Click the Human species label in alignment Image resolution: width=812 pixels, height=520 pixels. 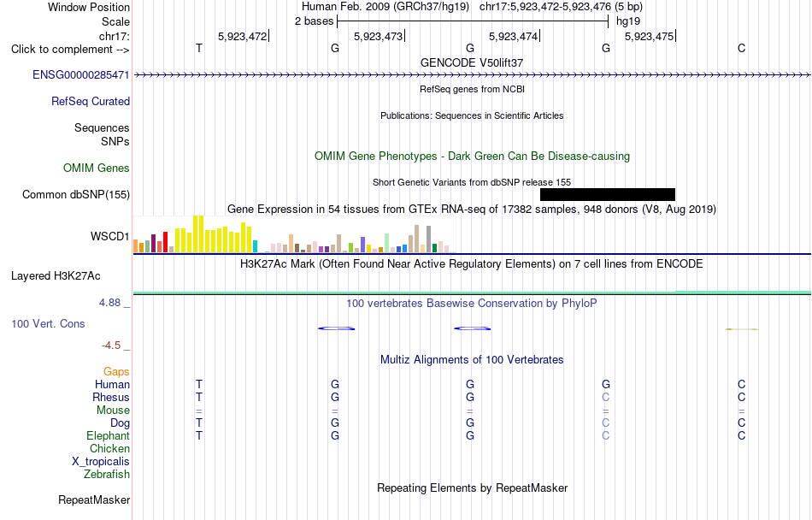click(x=112, y=384)
